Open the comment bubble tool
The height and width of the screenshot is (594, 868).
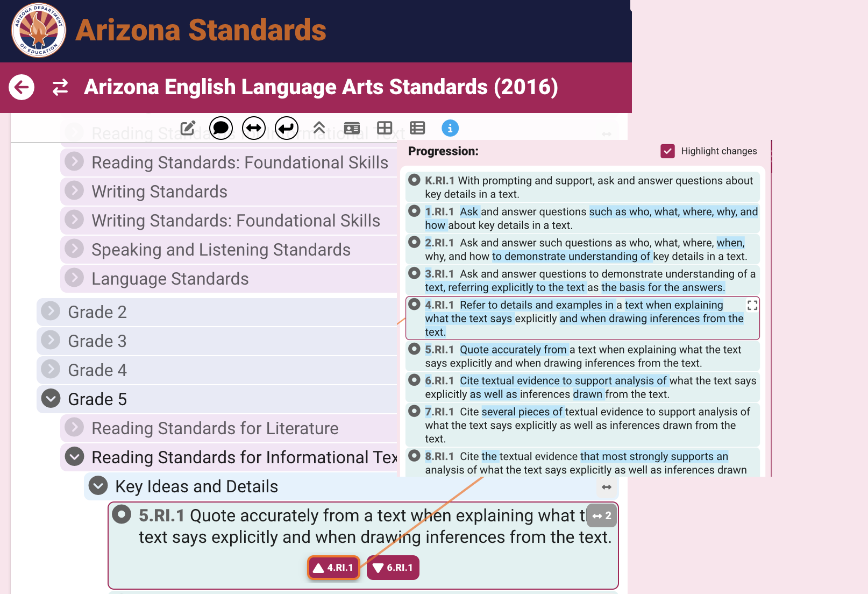coord(220,128)
